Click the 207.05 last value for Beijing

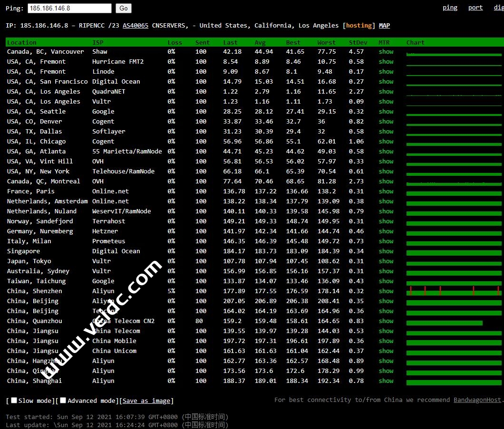234,301
